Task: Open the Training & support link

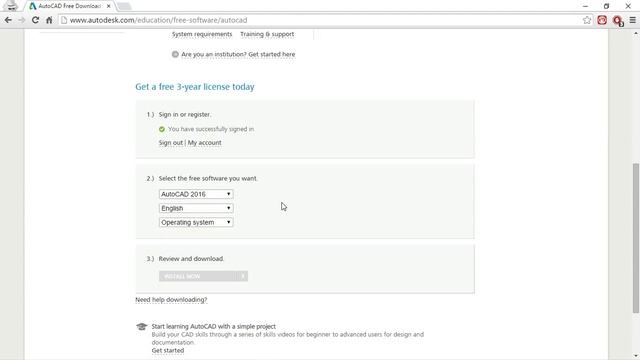Action: pos(267,34)
